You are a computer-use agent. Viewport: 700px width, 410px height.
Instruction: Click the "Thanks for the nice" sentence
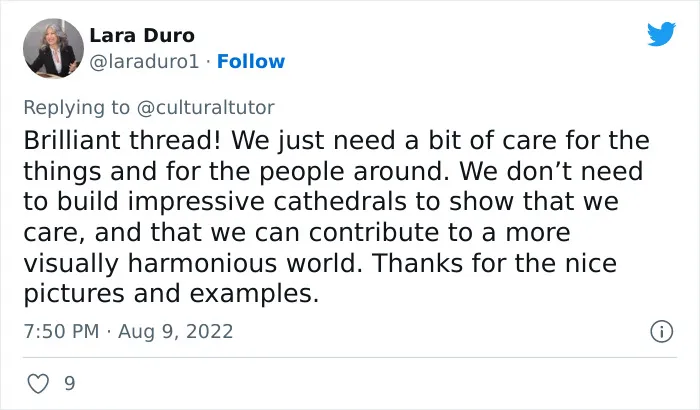click(494, 263)
